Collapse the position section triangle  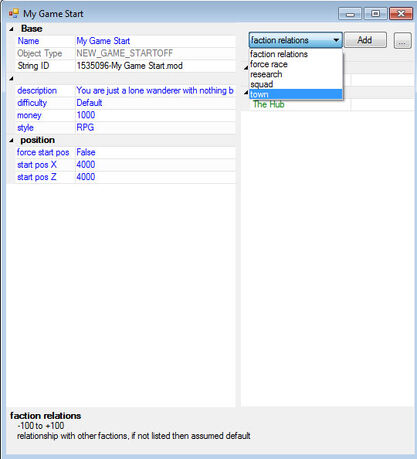coord(11,140)
